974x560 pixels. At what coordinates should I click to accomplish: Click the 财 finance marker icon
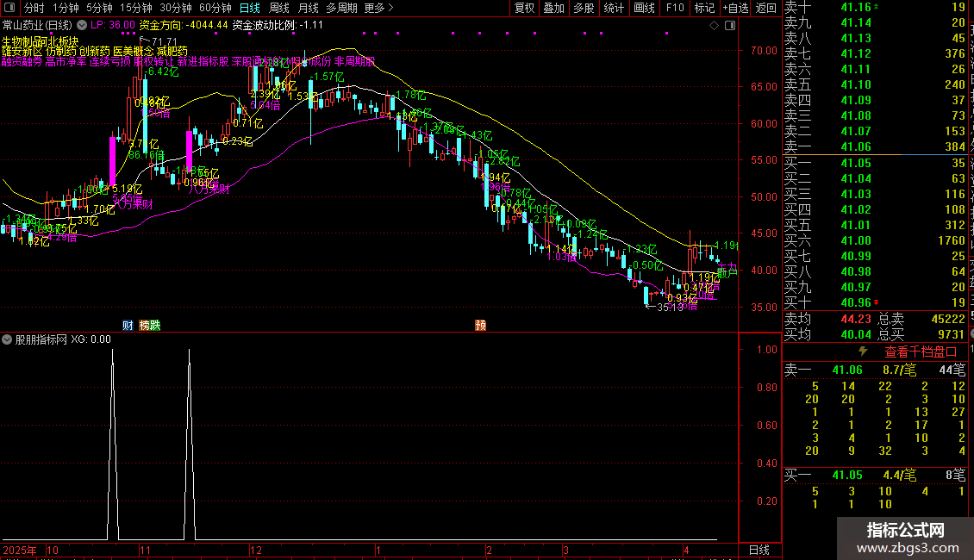[x=128, y=326]
